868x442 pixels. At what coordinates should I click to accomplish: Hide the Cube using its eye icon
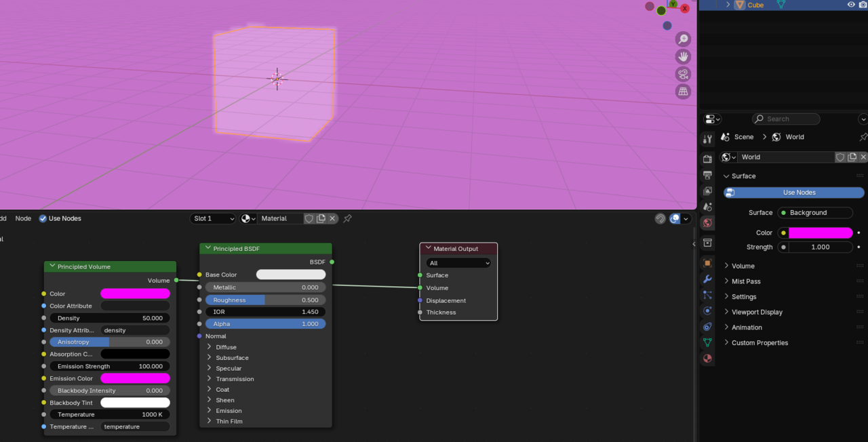(x=851, y=5)
